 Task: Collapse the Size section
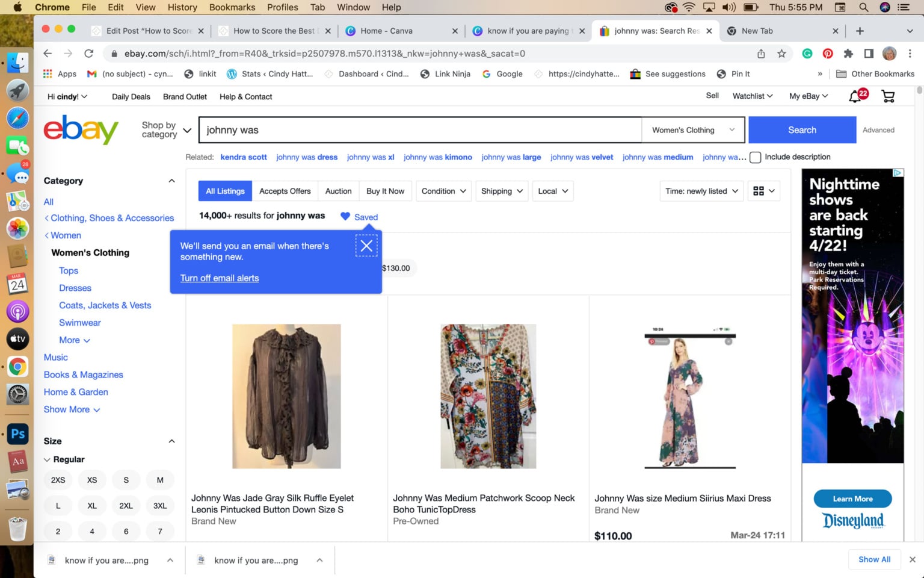coord(171,441)
